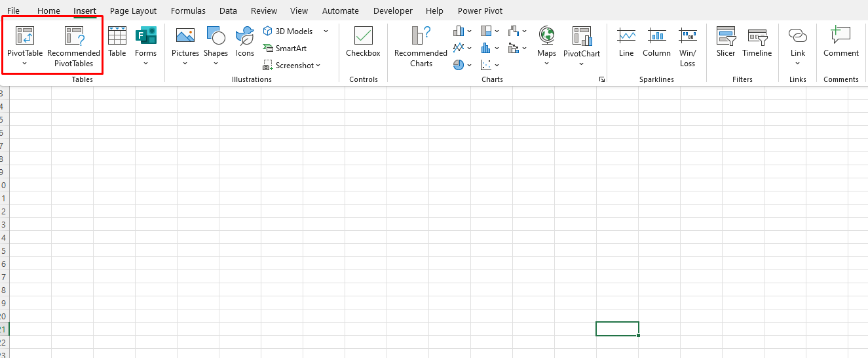Expand the 3D Models dropdown arrow
The image size is (868, 358).
[x=326, y=31]
